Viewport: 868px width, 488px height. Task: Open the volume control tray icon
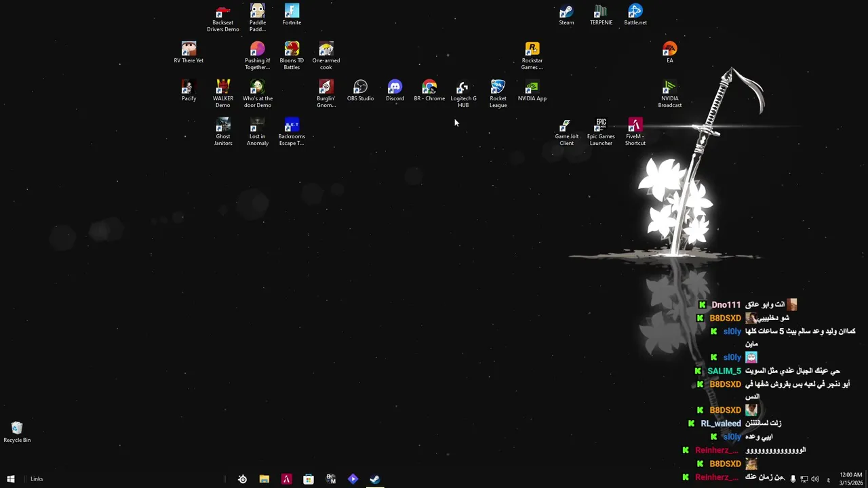coord(815,479)
